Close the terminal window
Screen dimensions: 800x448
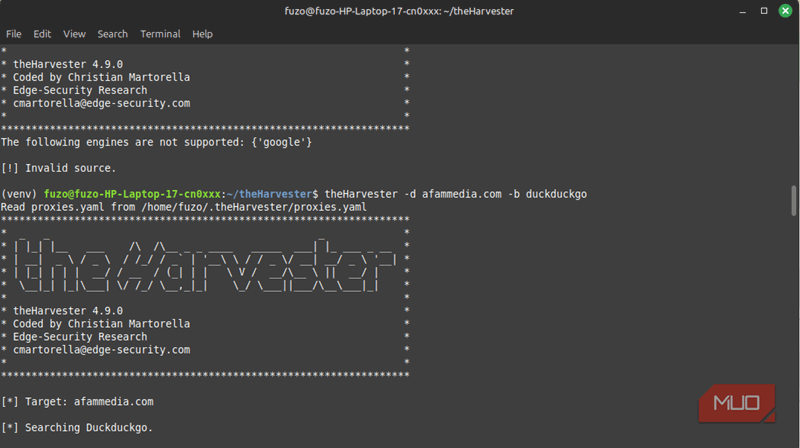pyautogui.click(x=784, y=11)
